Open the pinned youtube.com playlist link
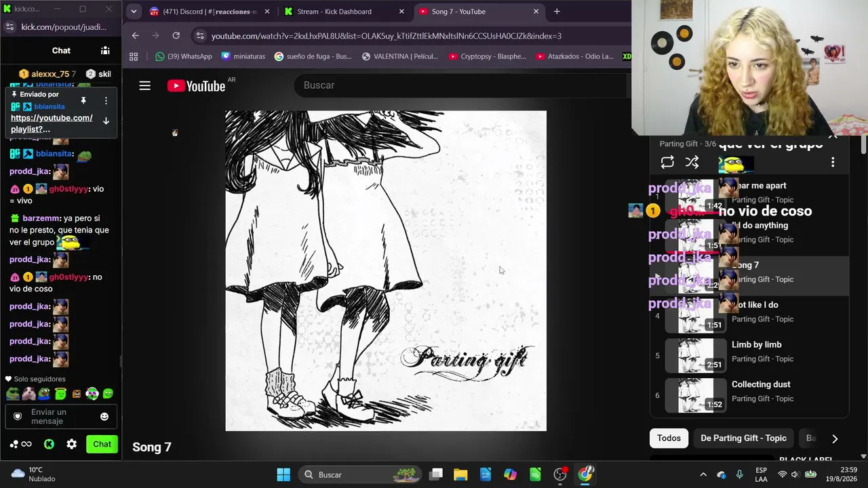 pos(52,123)
